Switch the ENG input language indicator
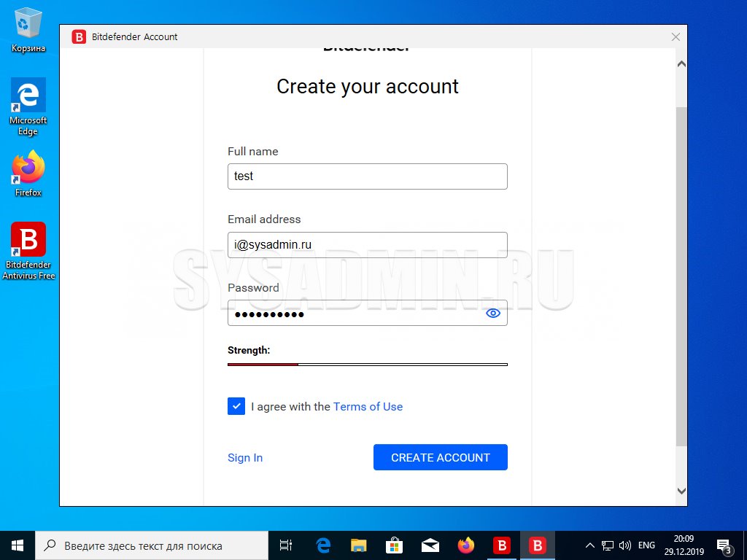 646,545
